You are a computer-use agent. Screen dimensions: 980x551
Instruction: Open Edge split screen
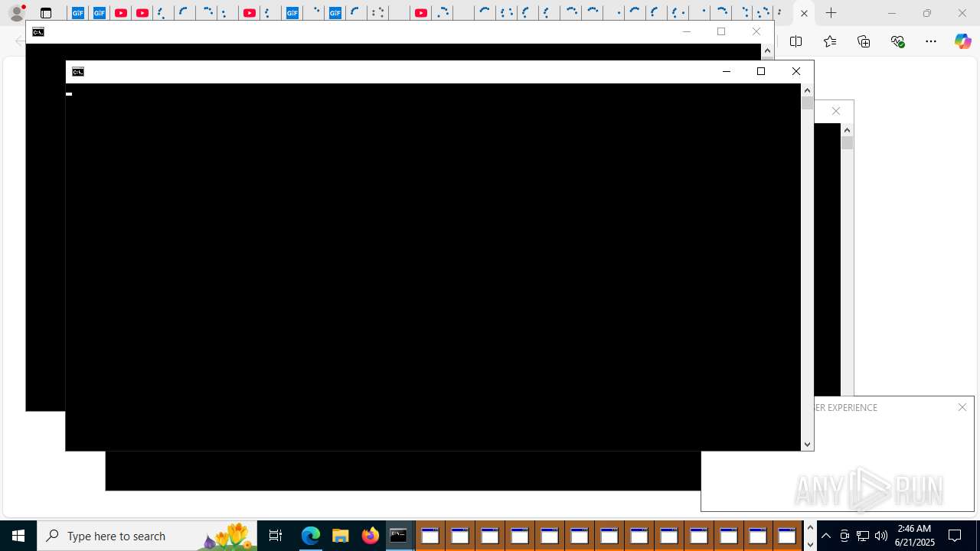(795, 41)
